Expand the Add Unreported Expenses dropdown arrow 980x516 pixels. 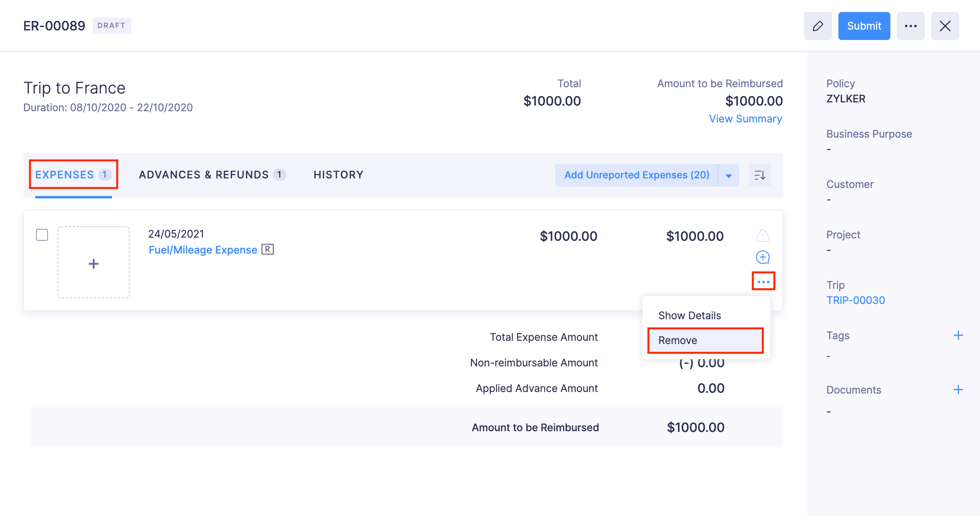pos(728,175)
